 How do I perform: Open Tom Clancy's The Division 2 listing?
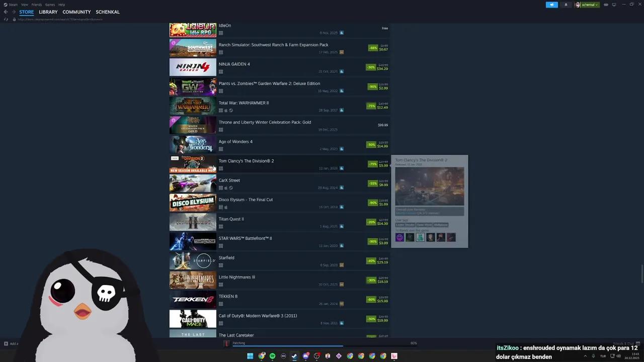point(279,164)
